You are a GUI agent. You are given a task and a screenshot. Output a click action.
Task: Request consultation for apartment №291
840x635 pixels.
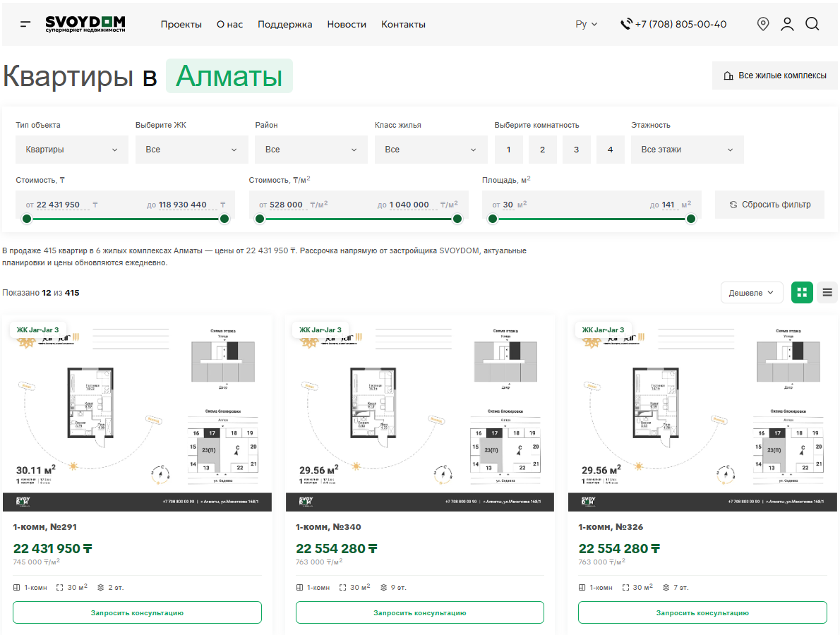pyautogui.click(x=137, y=612)
